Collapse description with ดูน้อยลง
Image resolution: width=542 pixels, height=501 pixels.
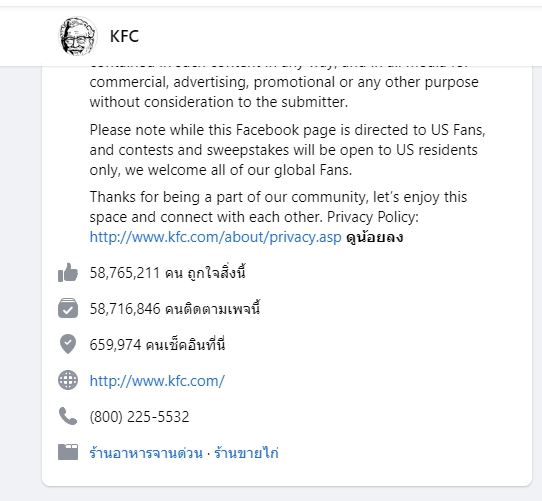(374, 238)
